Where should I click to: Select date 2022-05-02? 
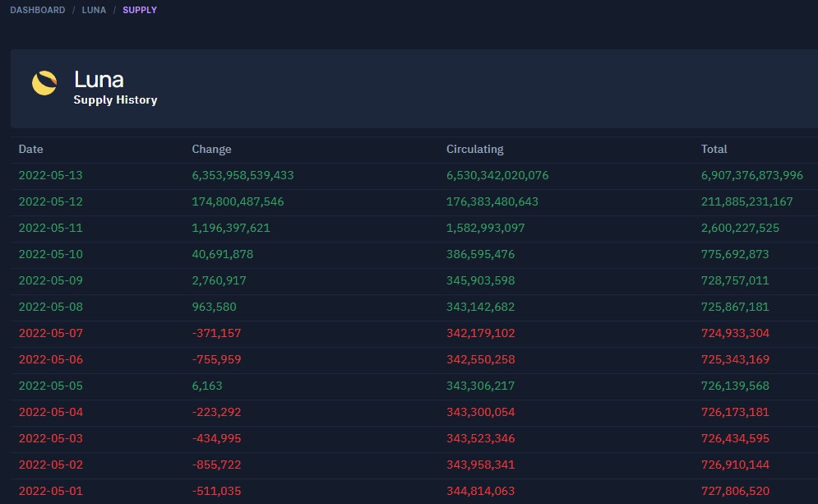[51, 465]
